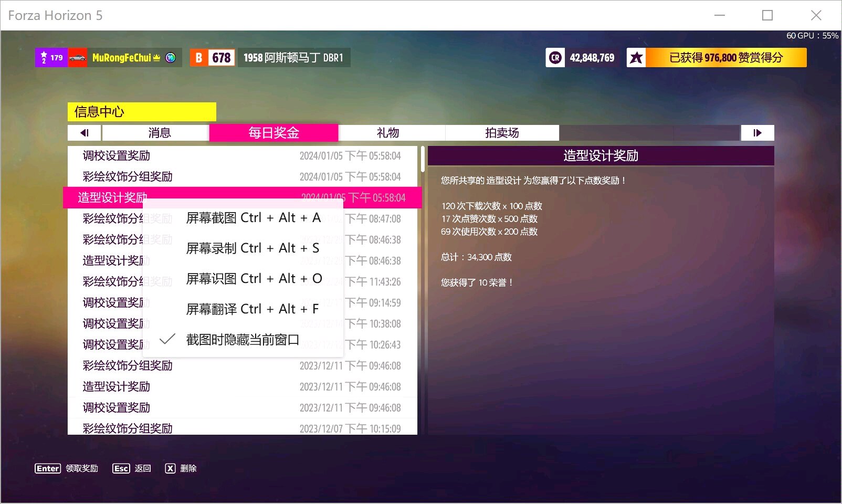842x504 pixels.
Task: Open the 拍卖场 tab
Action: [x=502, y=133]
